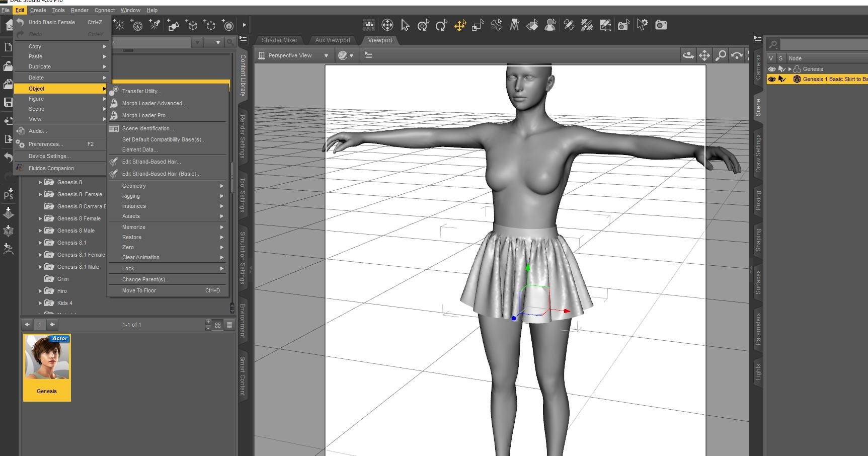868x456 pixels.
Task: Toggle visibility of Genesis 1 Basic Skirt
Action: 771,79
